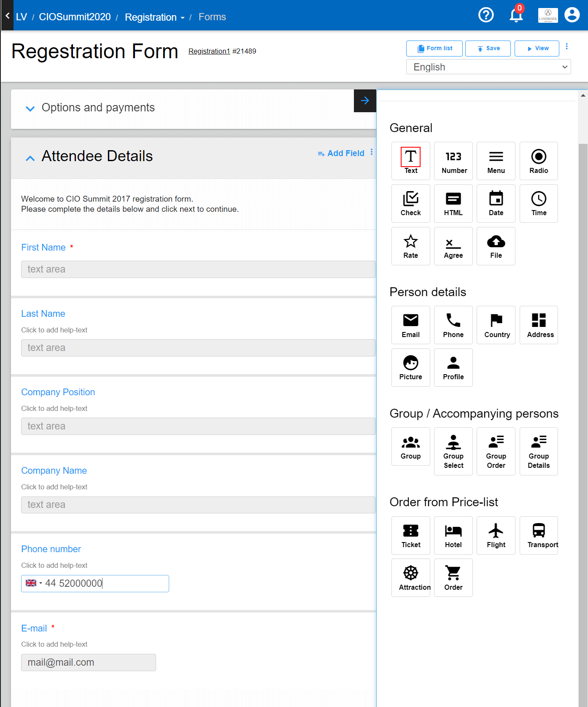Click the Form list button

pyautogui.click(x=434, y=49)
